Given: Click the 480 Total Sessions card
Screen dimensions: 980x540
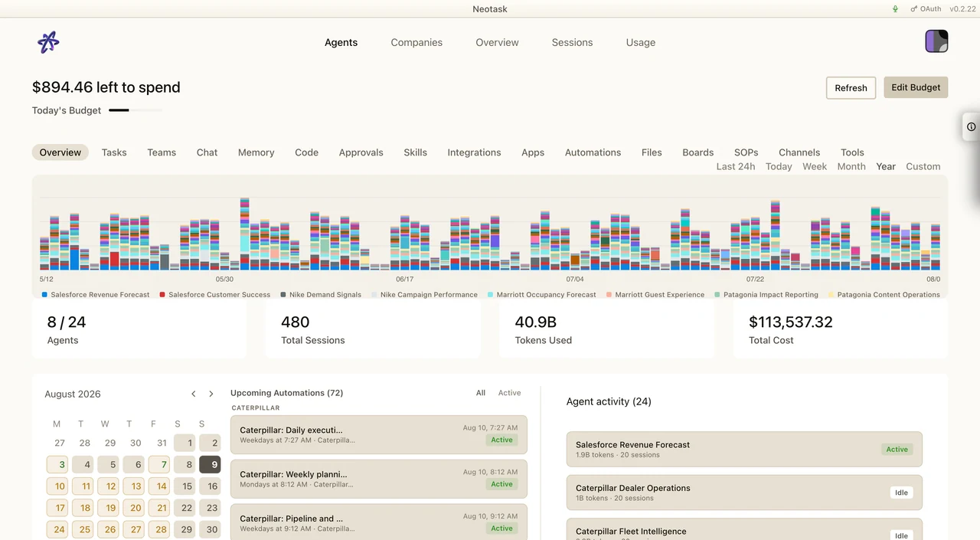Looking at the screenshot, I should (373, 329).
